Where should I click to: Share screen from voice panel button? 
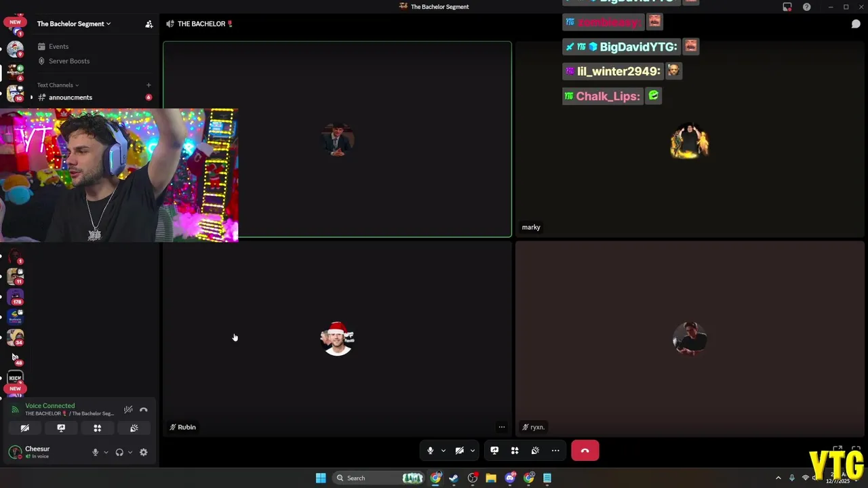(61, 428)
